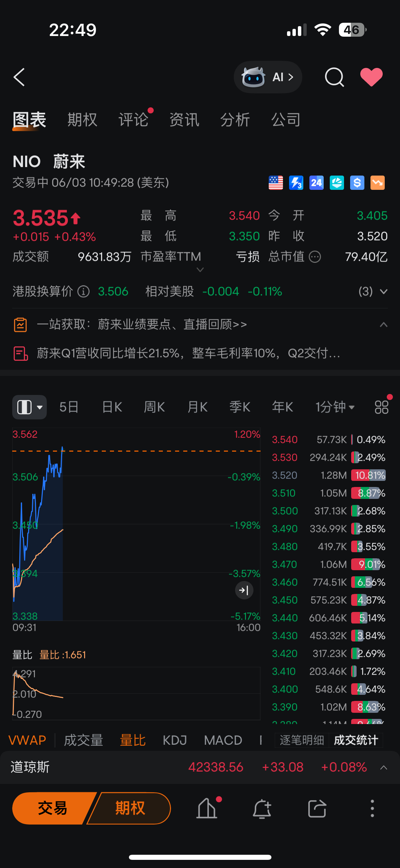The height and width of the screenshot is (868, 400).
Task: Switch to 成交统计 view
Action: pyautogui.click(x=356, y=740)
